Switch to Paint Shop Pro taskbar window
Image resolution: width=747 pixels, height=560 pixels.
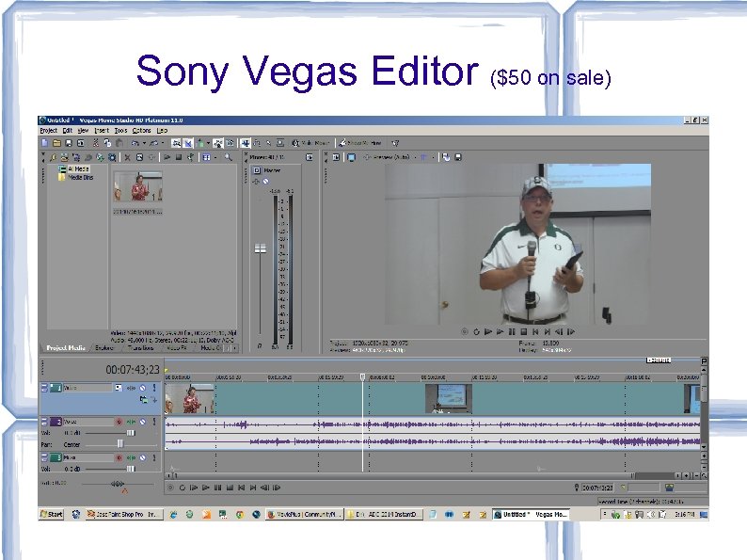tap(124, 514)
